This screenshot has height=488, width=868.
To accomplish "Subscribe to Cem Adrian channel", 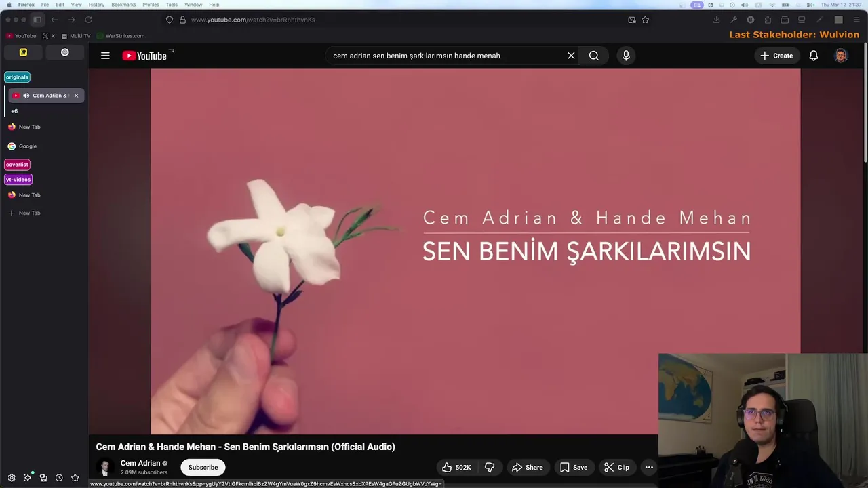I will 203,467.
